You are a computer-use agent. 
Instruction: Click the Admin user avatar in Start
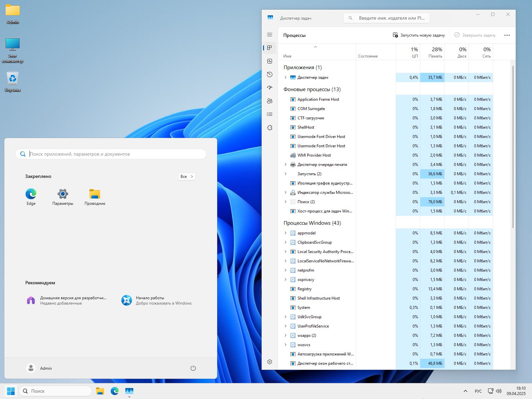tap(31, 368)
